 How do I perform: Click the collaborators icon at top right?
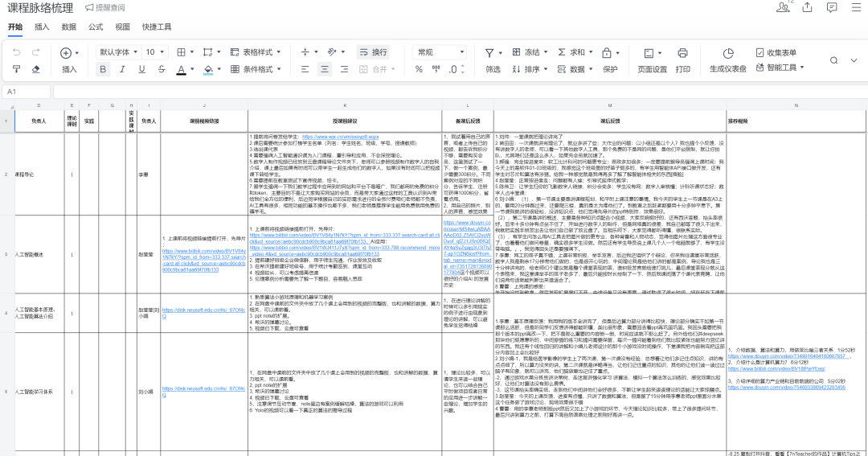[x=784, y=7]
